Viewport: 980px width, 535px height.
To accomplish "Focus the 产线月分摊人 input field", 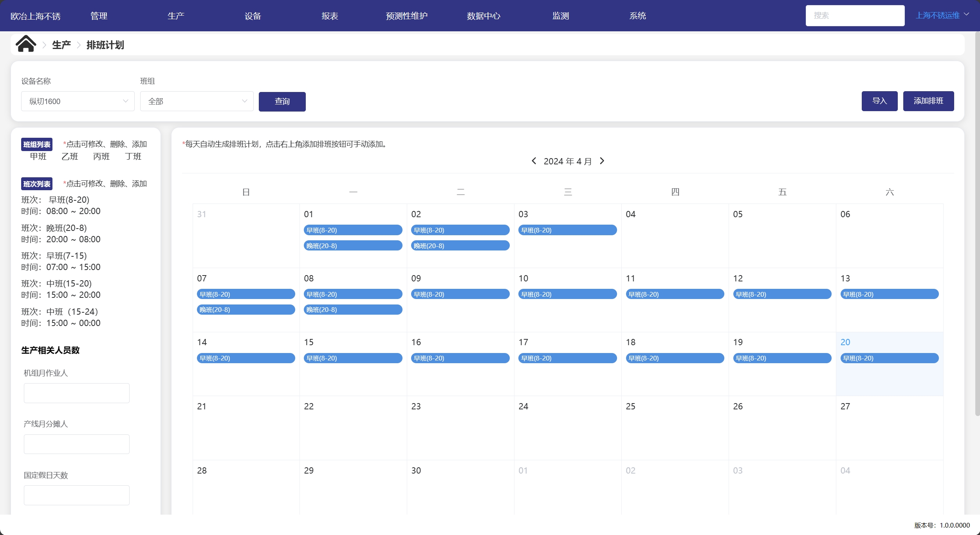I will coord(77,444).
